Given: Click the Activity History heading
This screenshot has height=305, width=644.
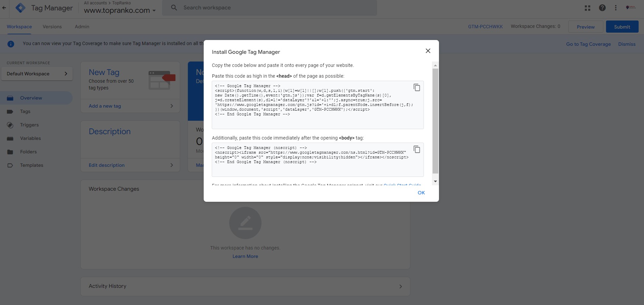Looking at the screenshot, I should (108, 286).
